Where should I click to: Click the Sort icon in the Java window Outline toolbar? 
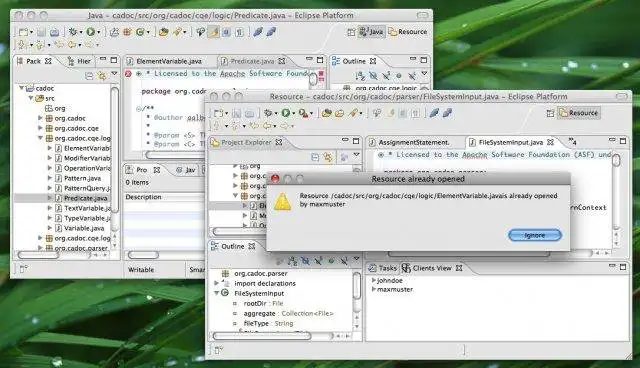pos(360,75)
